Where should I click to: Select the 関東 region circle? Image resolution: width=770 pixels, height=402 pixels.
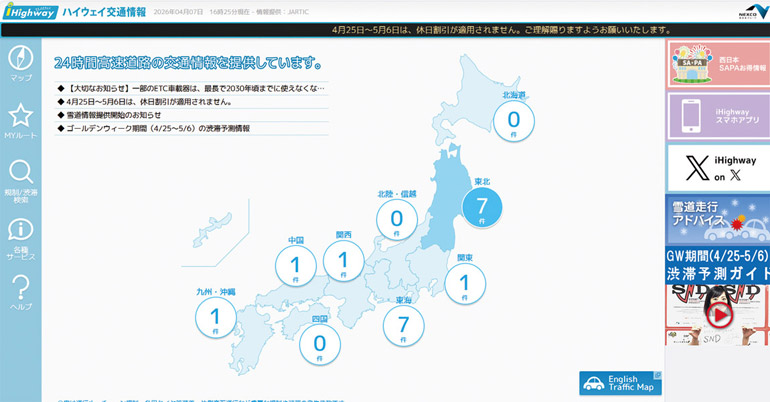click(x=464, y=284)
